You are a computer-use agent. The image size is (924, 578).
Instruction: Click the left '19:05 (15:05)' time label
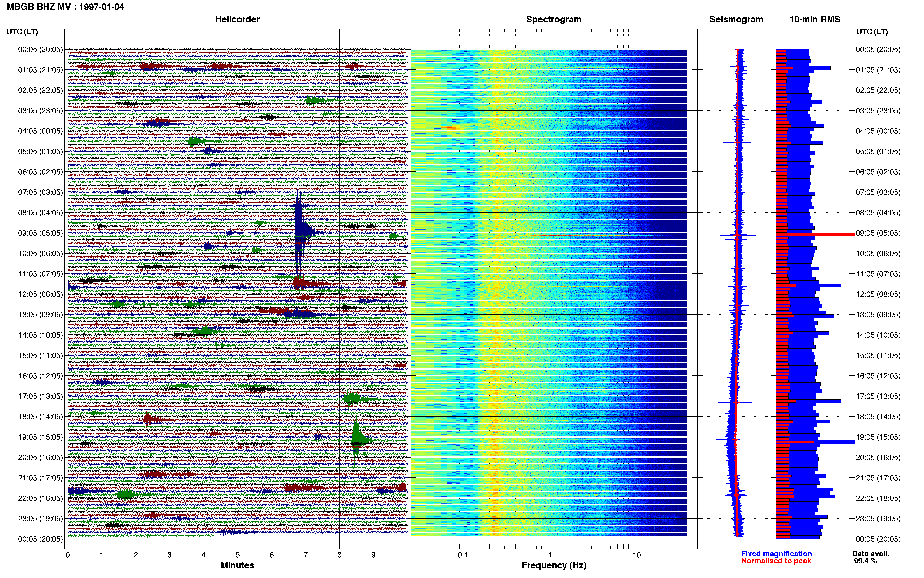click(x=41, y=437)
